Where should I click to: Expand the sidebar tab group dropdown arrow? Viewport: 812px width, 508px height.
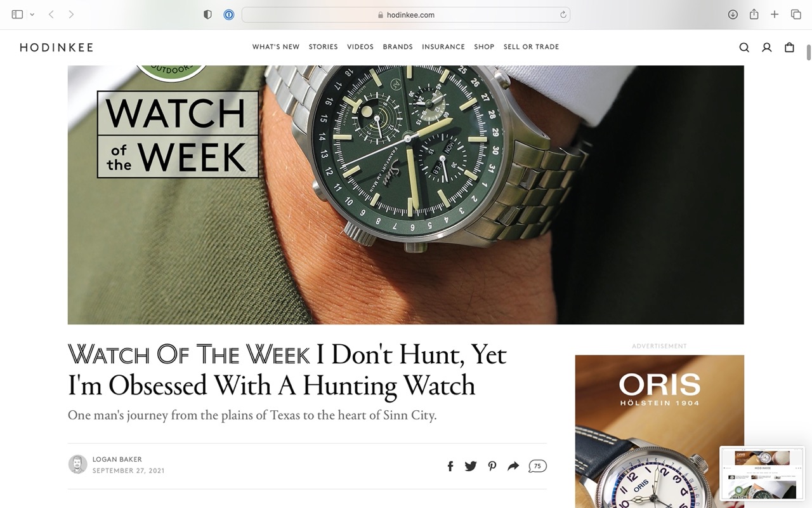(32, 15)
